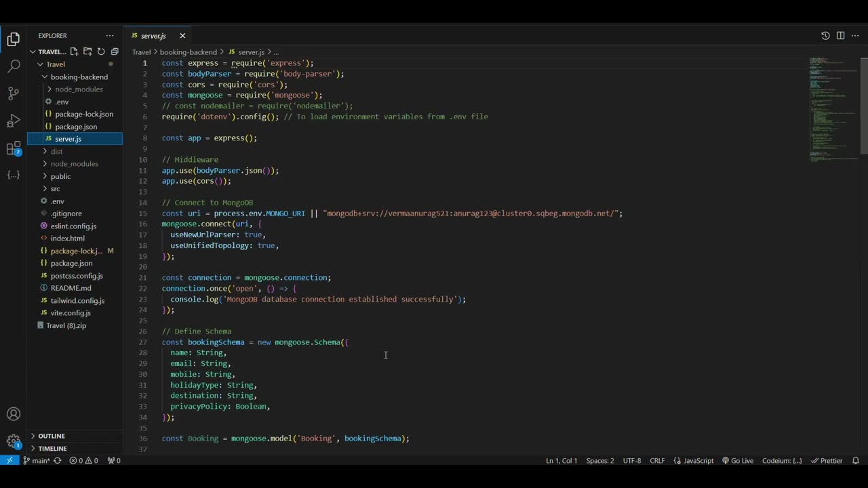Image resolution: width=868 pixels, height=488 pixels.
Task: Open the Run and Debug view
Action: click(14, 121)
